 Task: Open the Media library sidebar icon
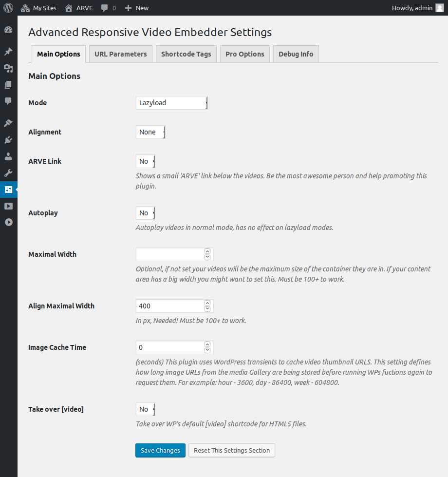8,68
